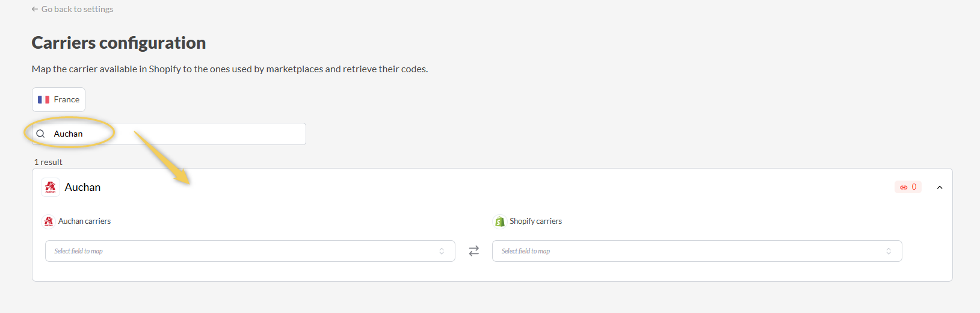Viewport: 980px width, 313px height.
Task: Click the Shopify carriers label
Action: click(535, 222)
